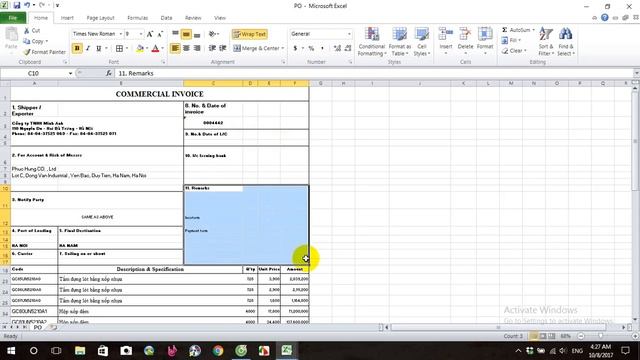Toggle Wrap Text
The image size is (640, 360).
[250, 34]
